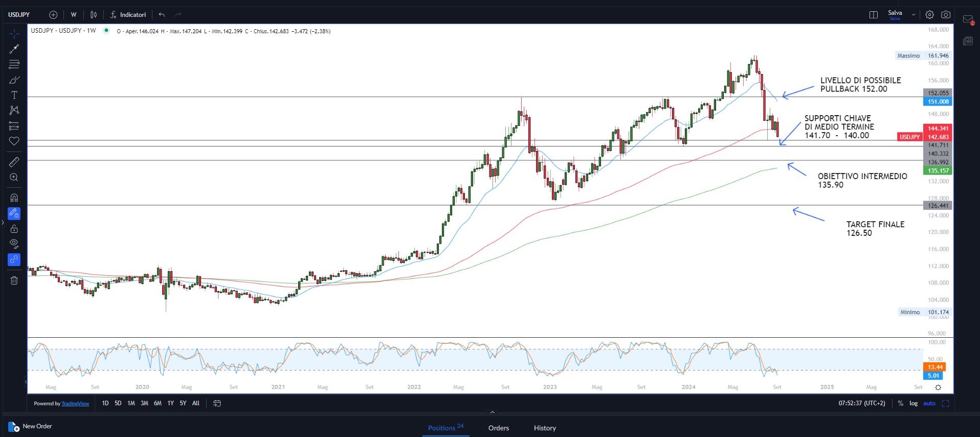980x437 pixels.
Task: Select the text annotation tool
Action: [x=14, y=95]
